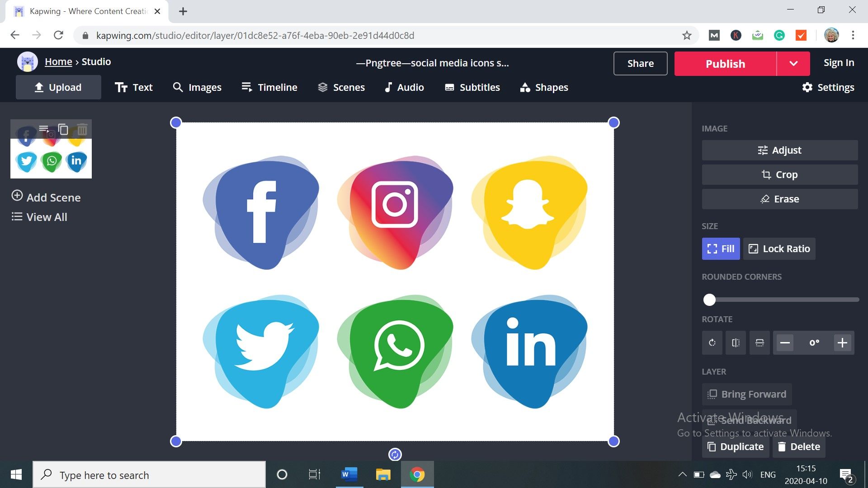Toggle the Fill size option

click(721, 249)
